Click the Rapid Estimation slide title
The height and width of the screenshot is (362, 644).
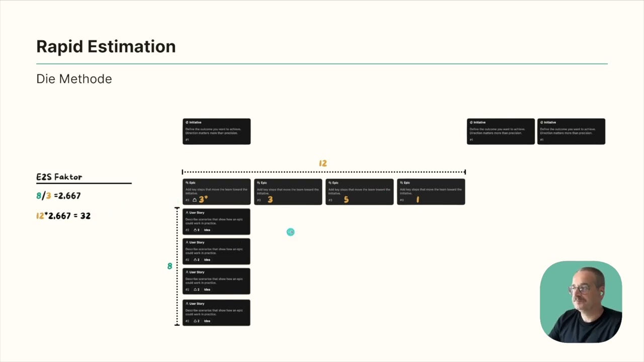tap(106, 46)
